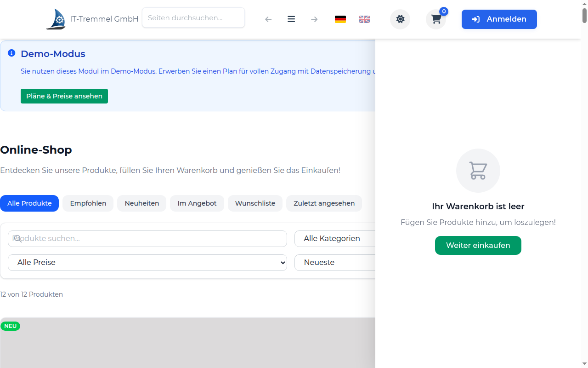The width and height of the screenshot is (588, 368).
Task: Open the Neueste sort dropdown
Action: (335, 263)
